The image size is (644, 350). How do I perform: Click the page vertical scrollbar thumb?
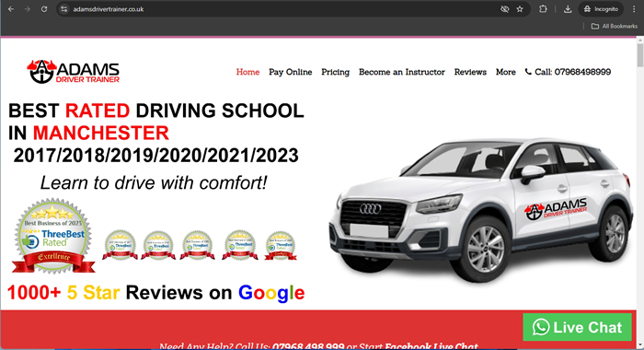click(640, 55)
